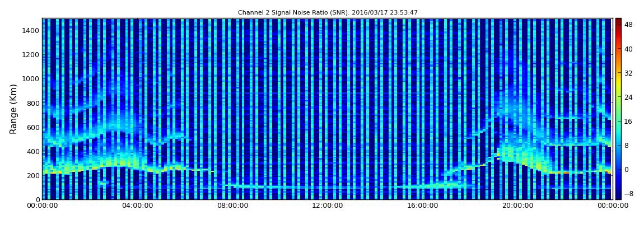
Task: Click the plot title 'Channel 2 Signal Noise Ratio (SNR)'
Action: (x=294, y=13)
